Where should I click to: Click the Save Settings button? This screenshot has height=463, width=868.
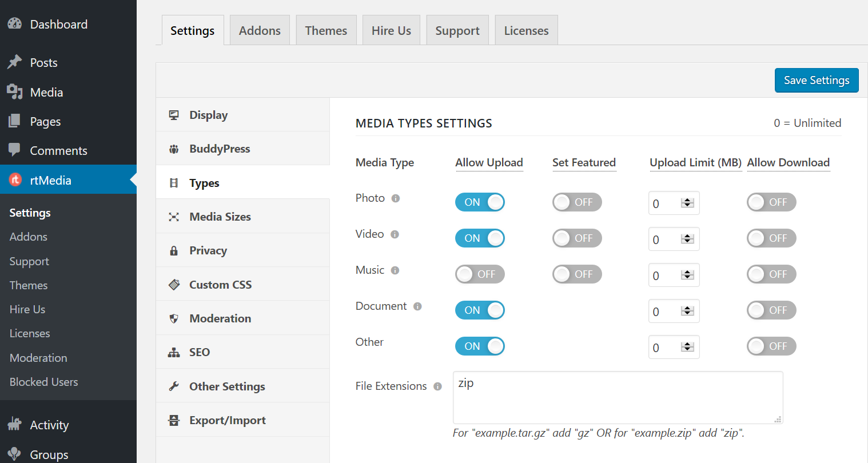816,80
